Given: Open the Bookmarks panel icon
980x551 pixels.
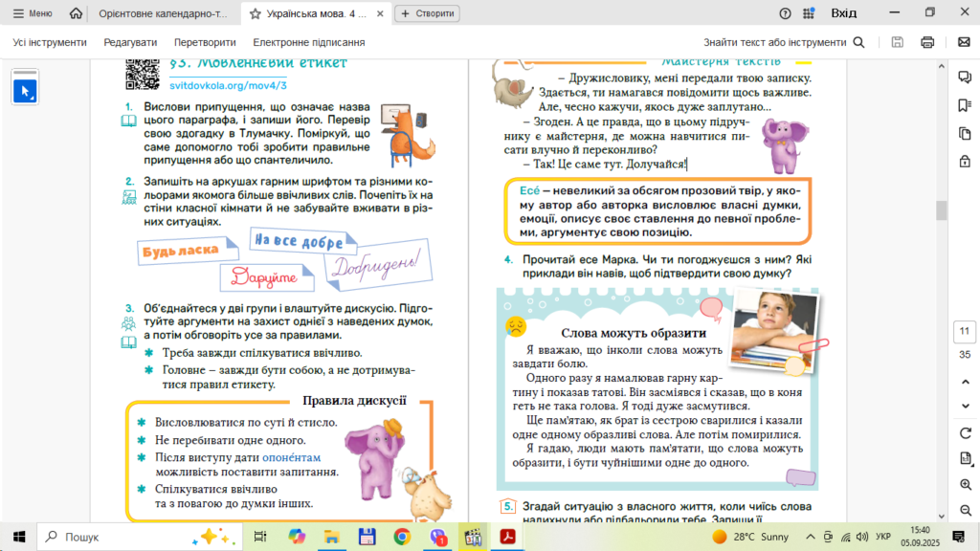Looking at the screenshot, I should [x=965, y=105].
